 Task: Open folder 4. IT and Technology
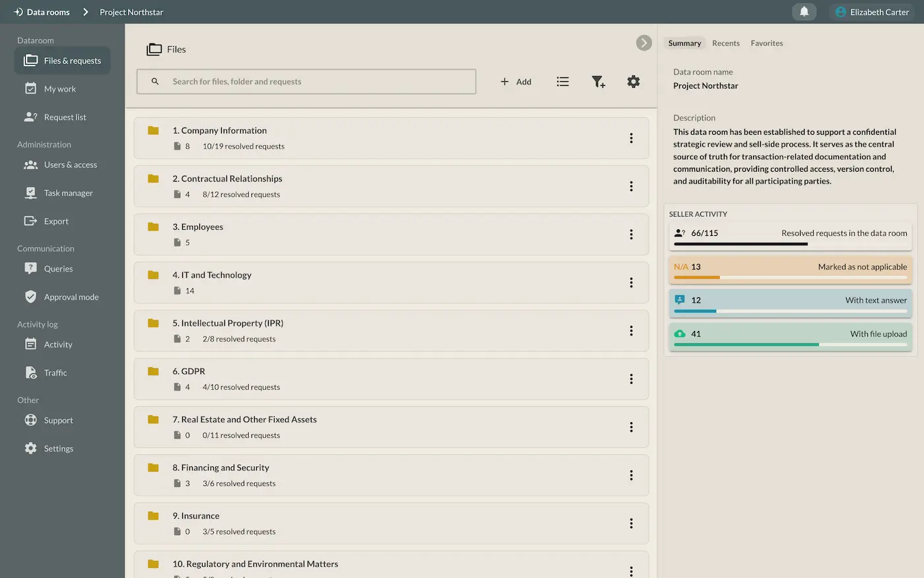[x=391, y=283]
